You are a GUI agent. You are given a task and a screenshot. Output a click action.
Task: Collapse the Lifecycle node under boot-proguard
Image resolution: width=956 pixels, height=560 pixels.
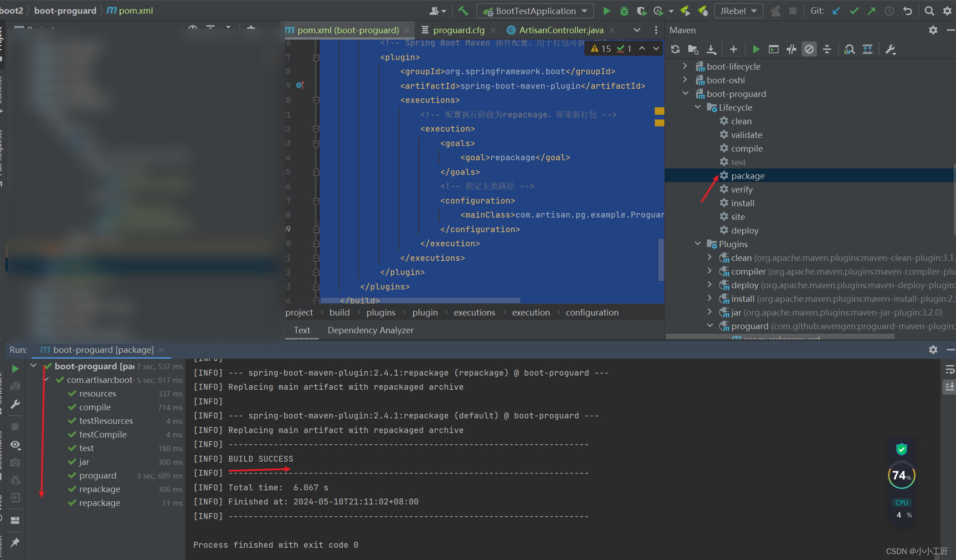click(698, 107)
